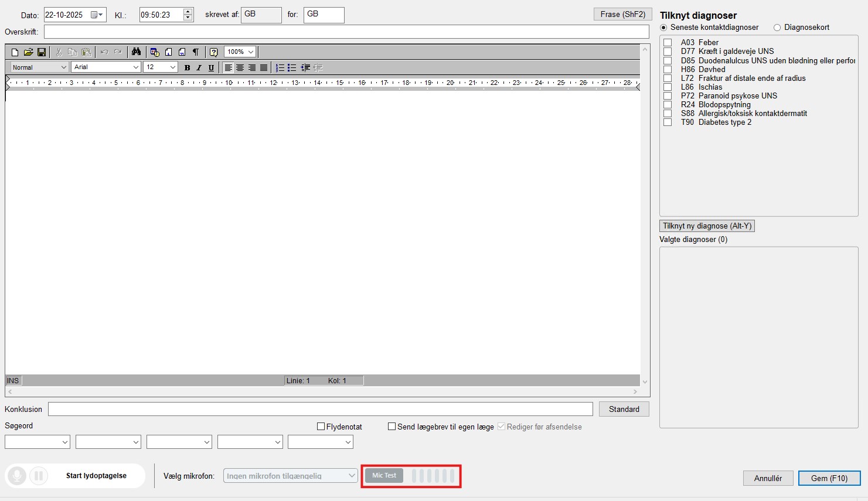This screenshot has width=868, height=501.
Task: Expand the 100% zoom dropdown
Action: [240, 52]
